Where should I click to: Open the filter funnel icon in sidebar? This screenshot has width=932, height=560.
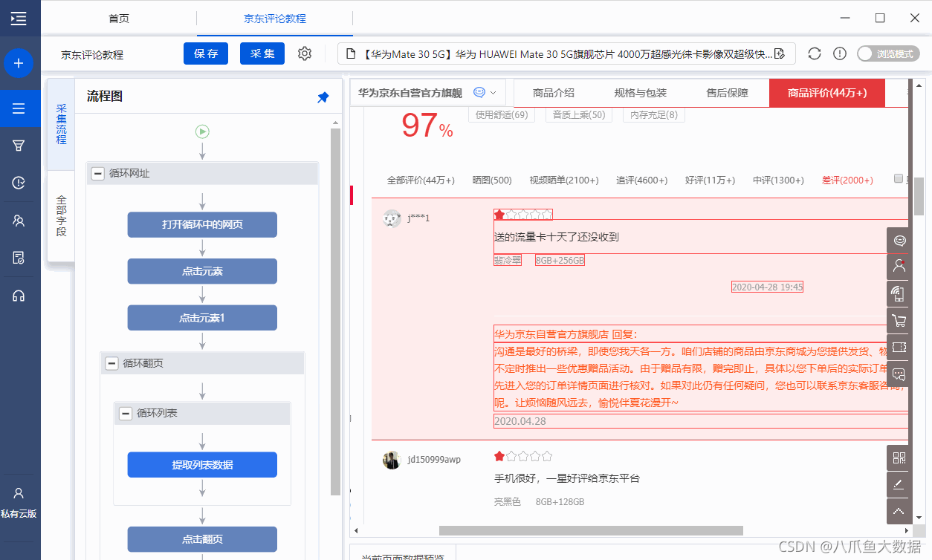19,146
